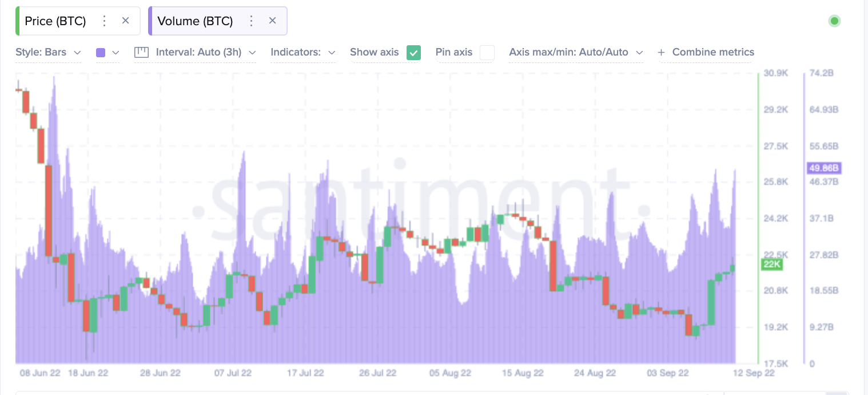Click the 18 Jun 22 date axis label
This screenshot has height=395, width=868.
(88, 373)
